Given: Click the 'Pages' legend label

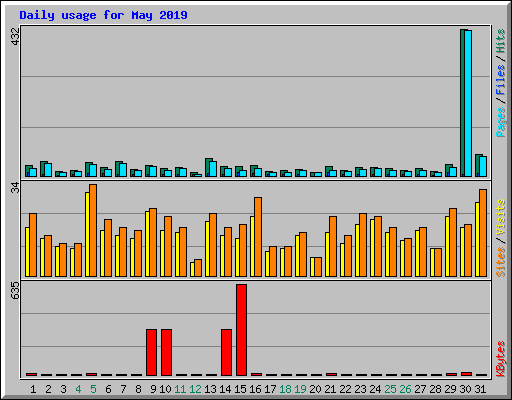Looking at the screenshot, I should tap(501, 122).
